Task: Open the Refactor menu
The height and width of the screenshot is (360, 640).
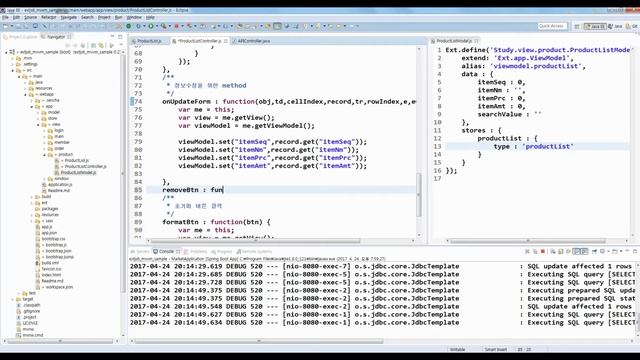Action: [x=49, y=18]
